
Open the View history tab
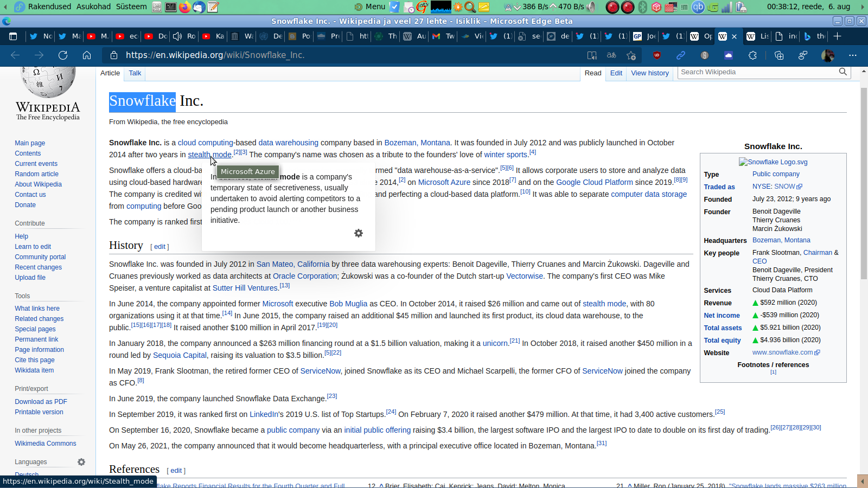650,73
